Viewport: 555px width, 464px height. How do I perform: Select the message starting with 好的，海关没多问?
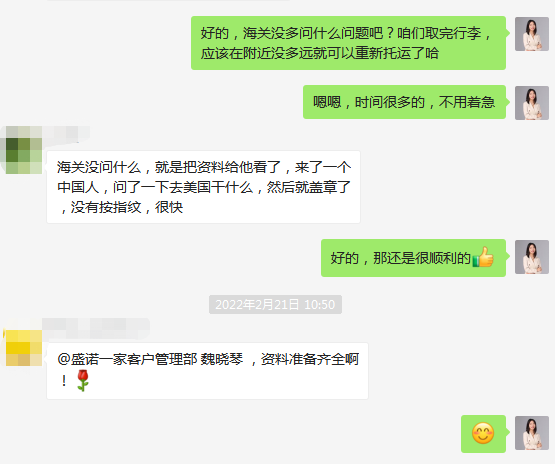point(348,43)
